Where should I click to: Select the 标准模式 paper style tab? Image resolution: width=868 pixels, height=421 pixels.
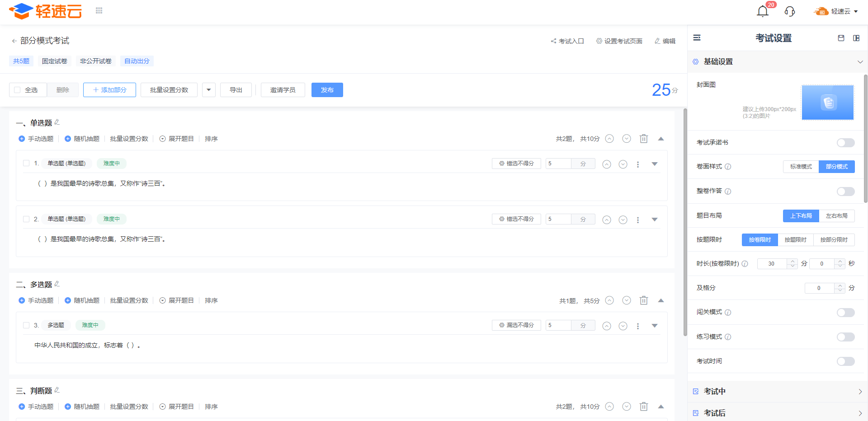801,167
